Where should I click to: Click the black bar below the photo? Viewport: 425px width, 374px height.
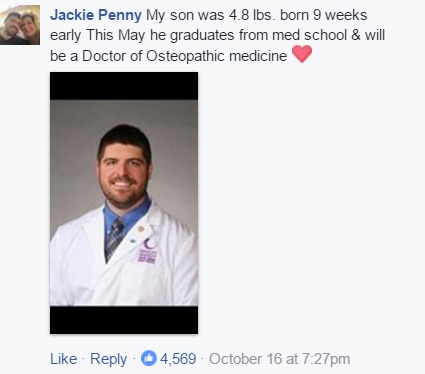124,320
